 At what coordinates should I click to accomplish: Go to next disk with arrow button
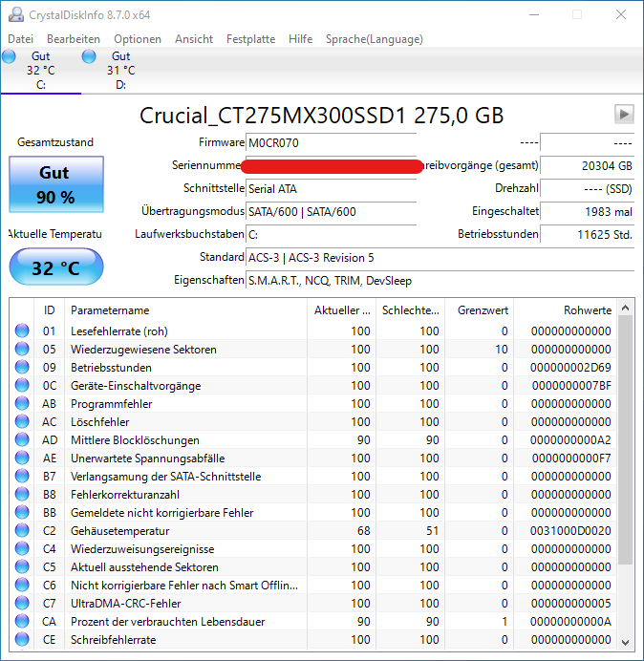[x=624, y=115]
